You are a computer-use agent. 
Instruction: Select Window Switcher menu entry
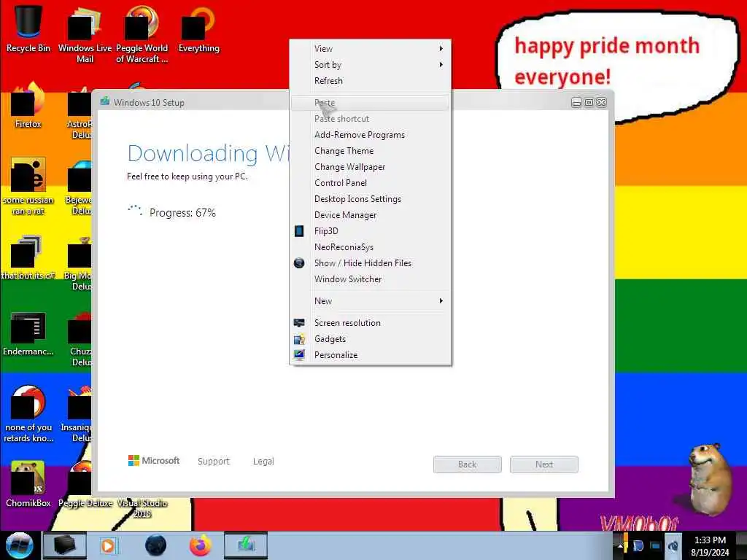[x=370, y=279]
